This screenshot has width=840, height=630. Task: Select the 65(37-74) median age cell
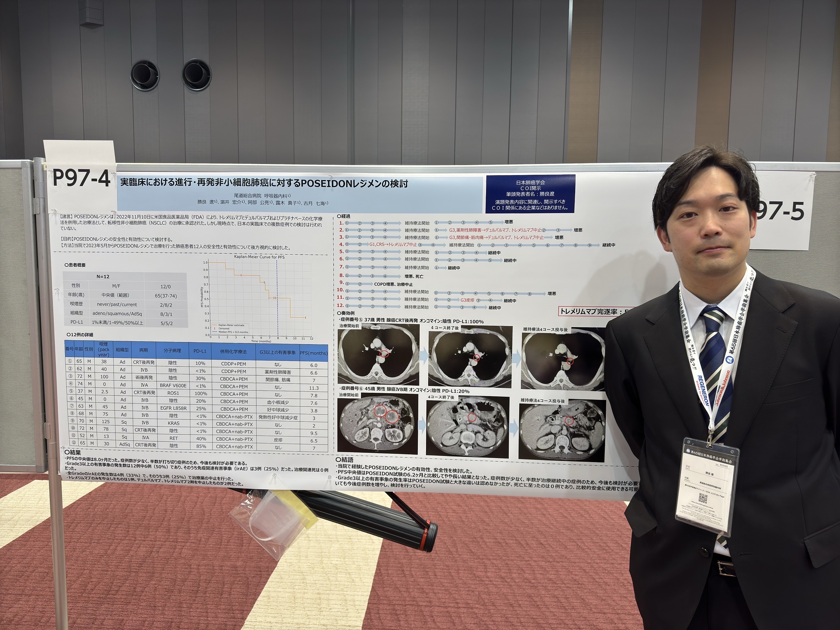tap(166, 295)
